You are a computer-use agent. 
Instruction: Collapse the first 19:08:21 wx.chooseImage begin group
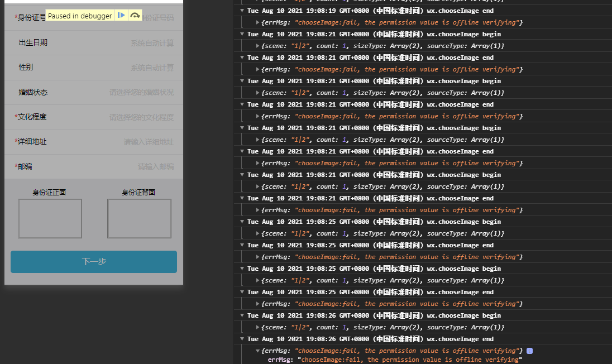point(242,34)
